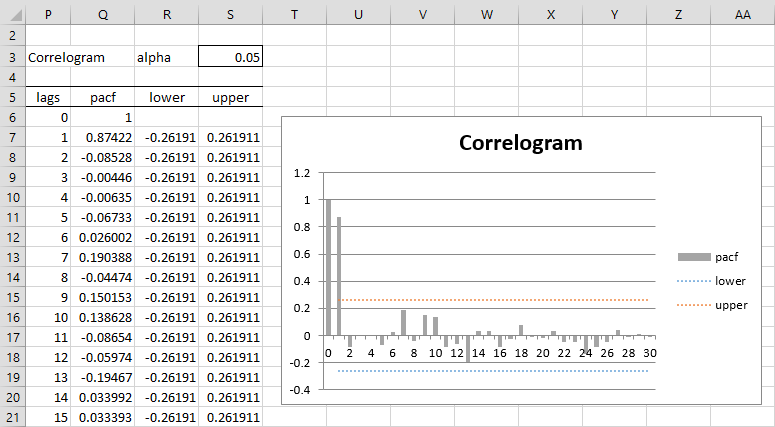This screenshot has width=775, height=427.
Task: Click horizontal axis label 14
Action: [x=478, y=353]
